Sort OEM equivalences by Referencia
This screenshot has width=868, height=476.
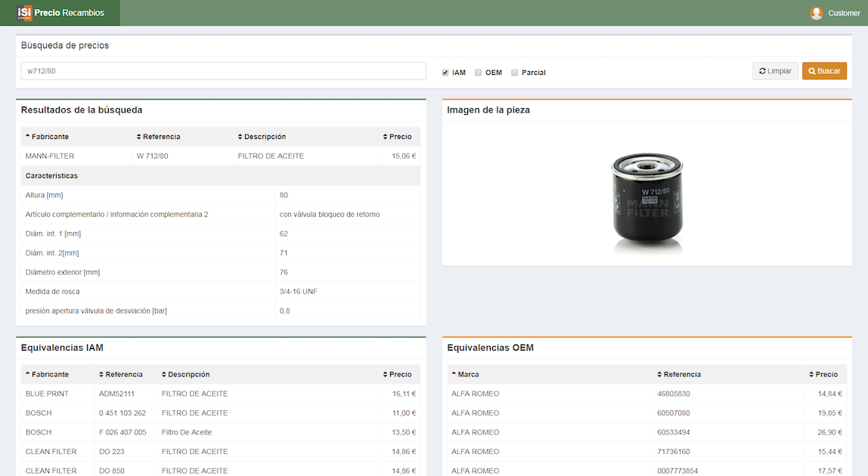tap(679, 375)
